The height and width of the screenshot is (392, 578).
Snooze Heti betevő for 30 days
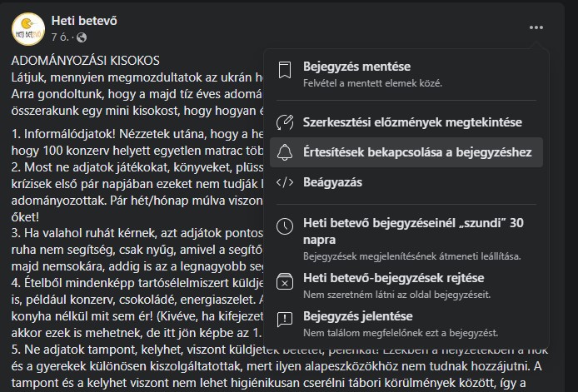tap(406, 239)
